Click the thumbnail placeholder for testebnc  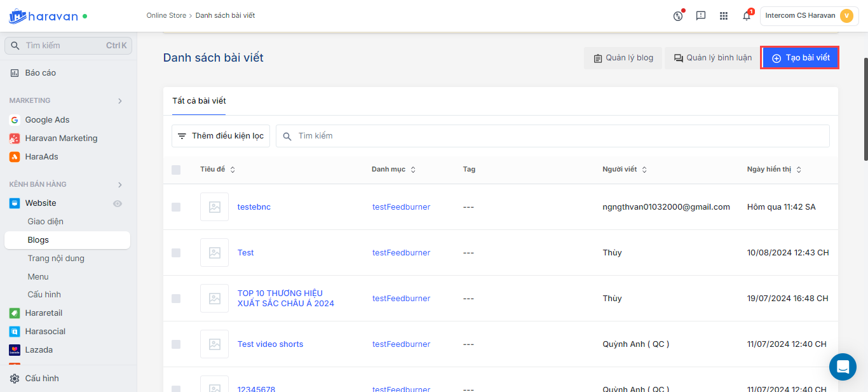click(214, 207)
